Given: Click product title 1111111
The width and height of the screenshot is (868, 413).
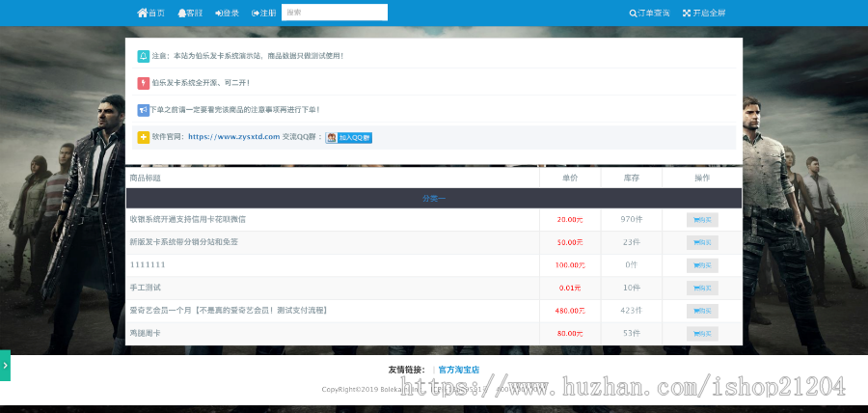Looking at the screenshot, I should tap(148, 265).
